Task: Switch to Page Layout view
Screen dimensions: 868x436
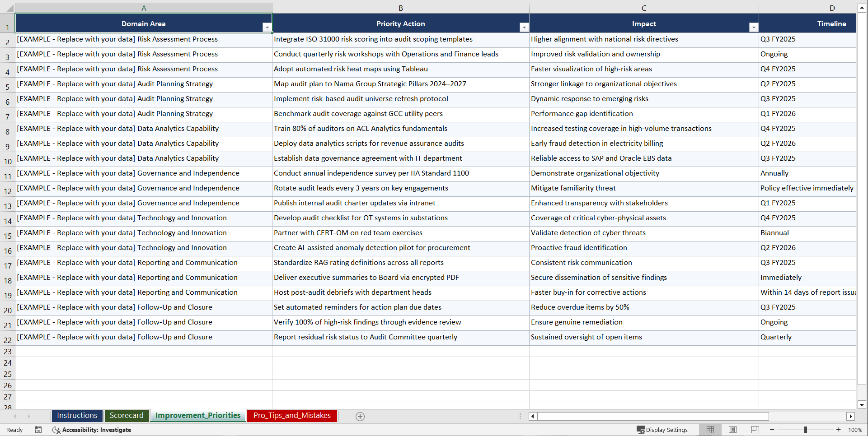Action: pyautogui.click(x=732, y=430)
